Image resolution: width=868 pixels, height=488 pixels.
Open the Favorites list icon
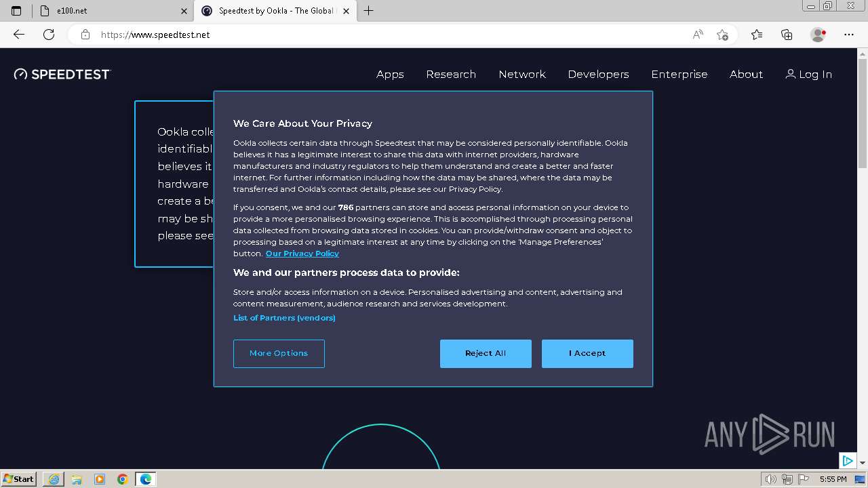tap(757, 35)
